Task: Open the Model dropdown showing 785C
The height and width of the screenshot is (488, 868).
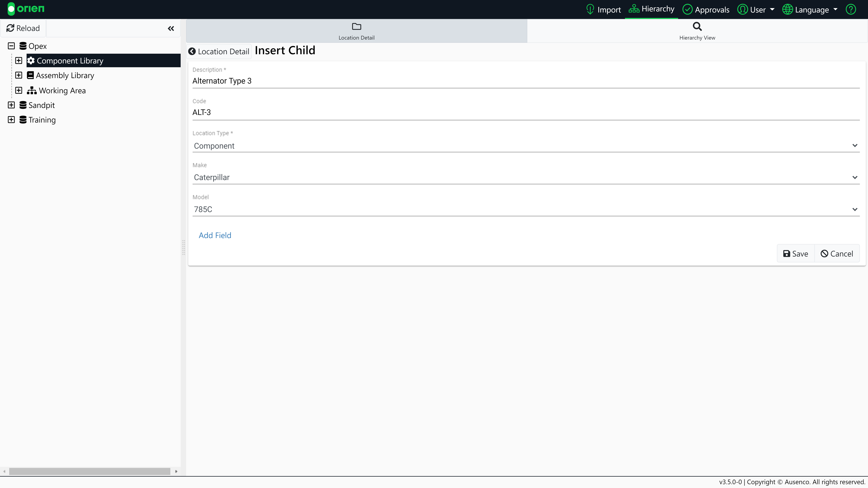Action: 526,209
